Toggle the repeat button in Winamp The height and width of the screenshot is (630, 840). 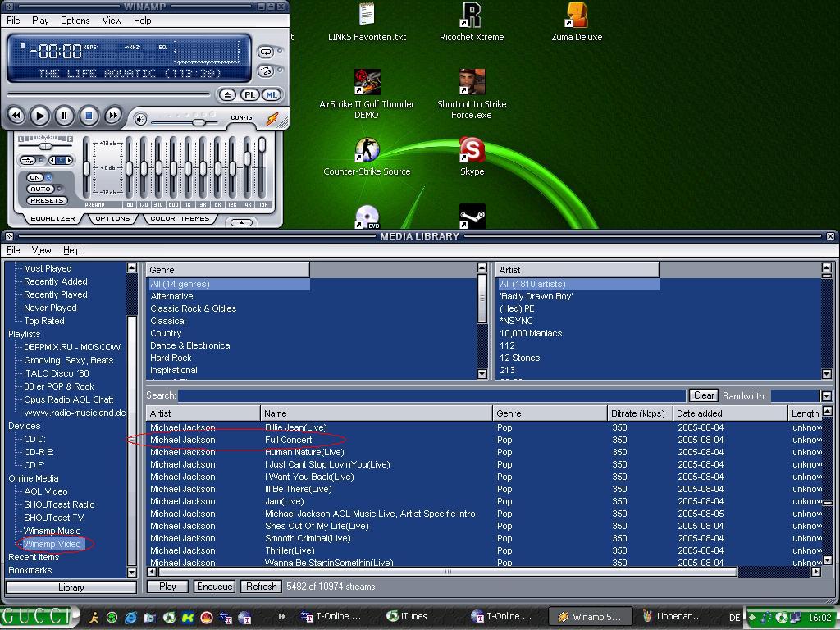(266, 52)
